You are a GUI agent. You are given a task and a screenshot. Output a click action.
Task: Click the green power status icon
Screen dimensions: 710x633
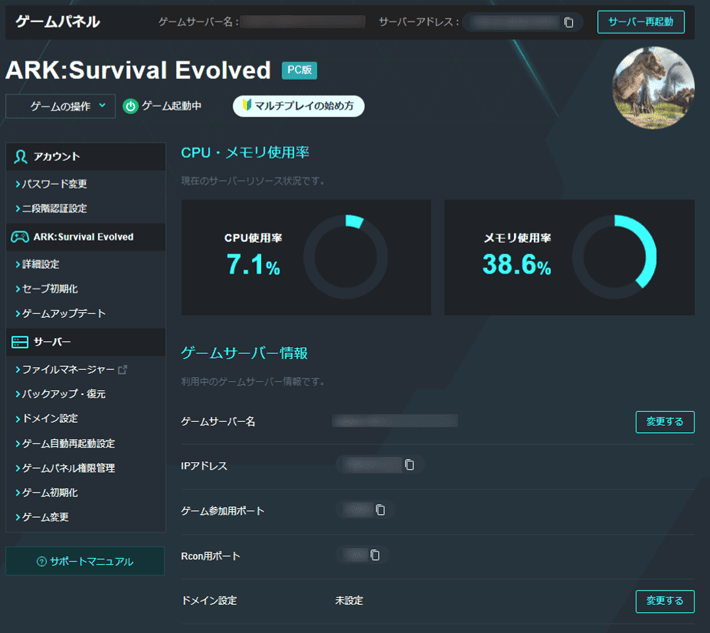[130, 106]
